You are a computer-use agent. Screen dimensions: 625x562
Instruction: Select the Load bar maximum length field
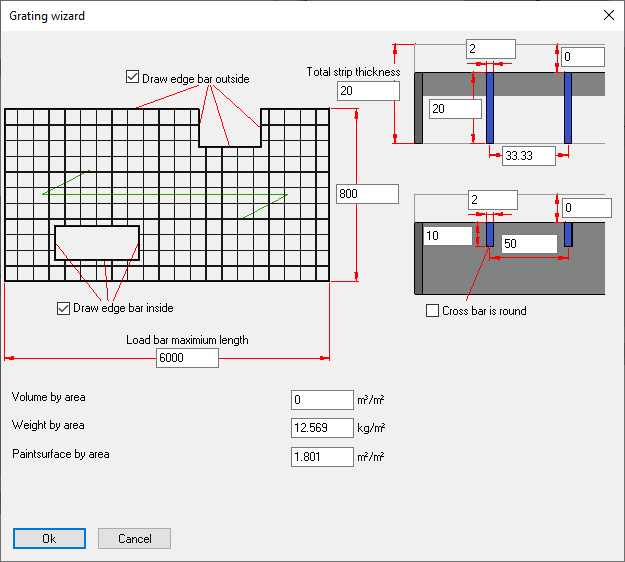pyautogui.click(x=187, y=358)
